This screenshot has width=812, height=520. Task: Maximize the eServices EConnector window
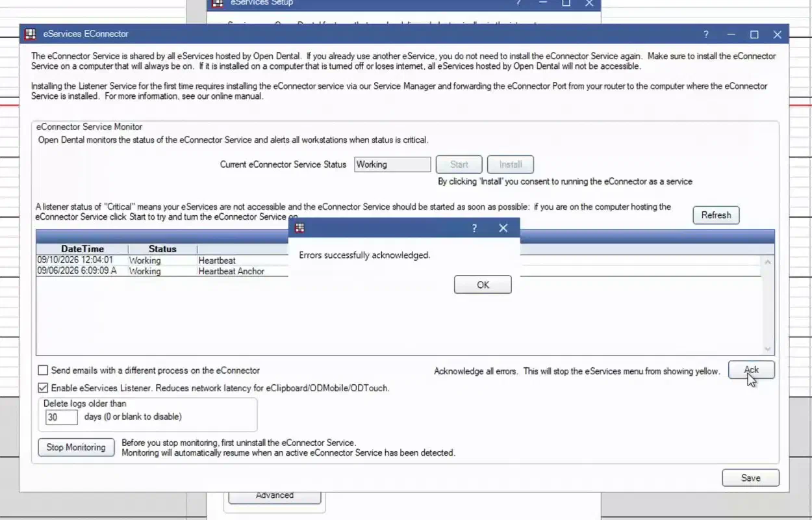click(x=754, y=34)
